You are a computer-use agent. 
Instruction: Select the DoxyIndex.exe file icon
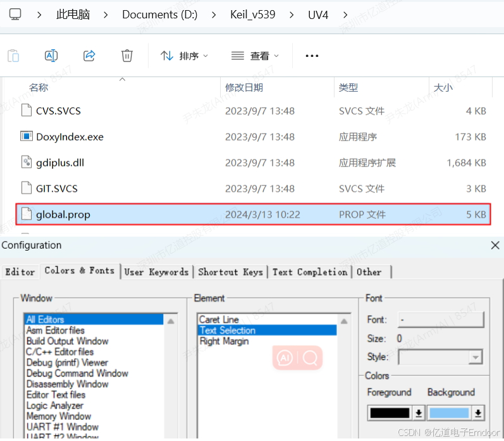26,137
